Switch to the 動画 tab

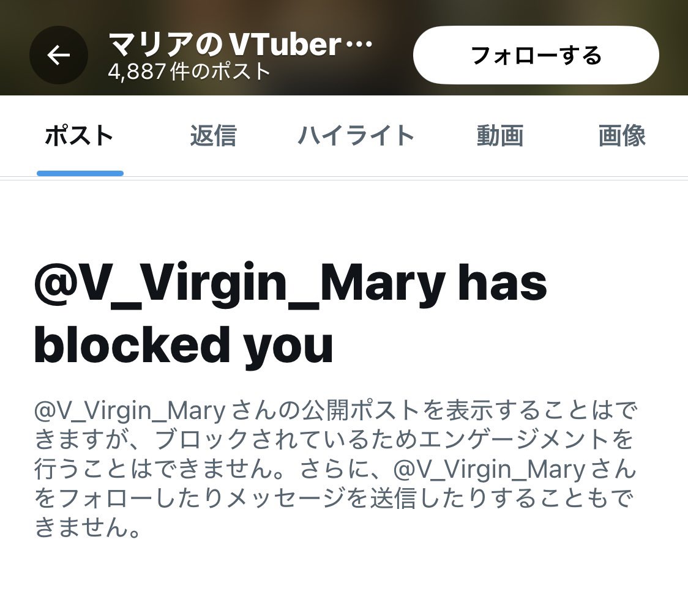click(499, 135)
